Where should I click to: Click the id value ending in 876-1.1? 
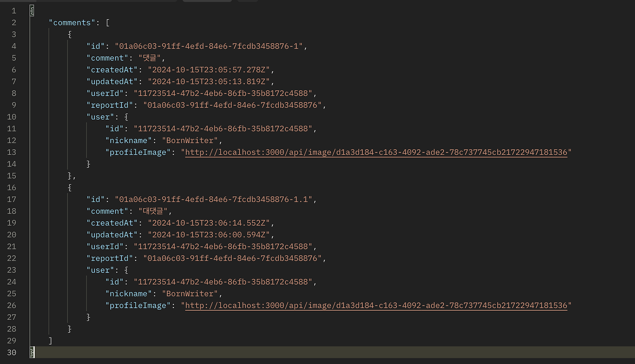coord(213,199)
